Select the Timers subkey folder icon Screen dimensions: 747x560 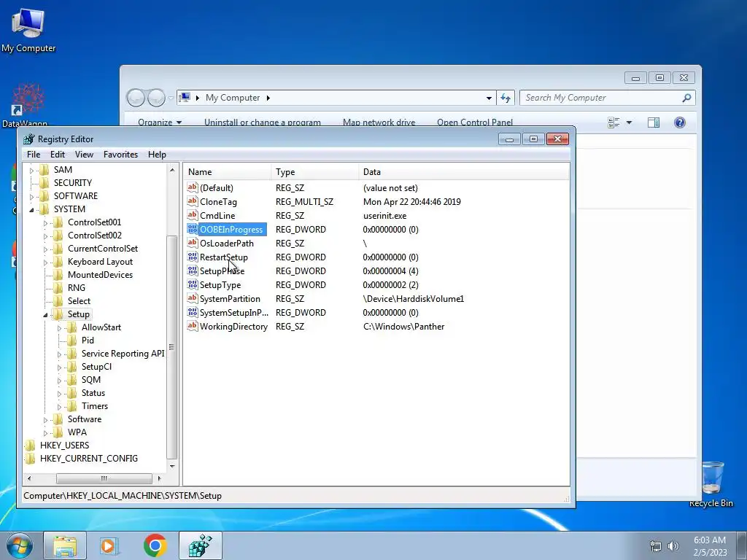[72, 405]
